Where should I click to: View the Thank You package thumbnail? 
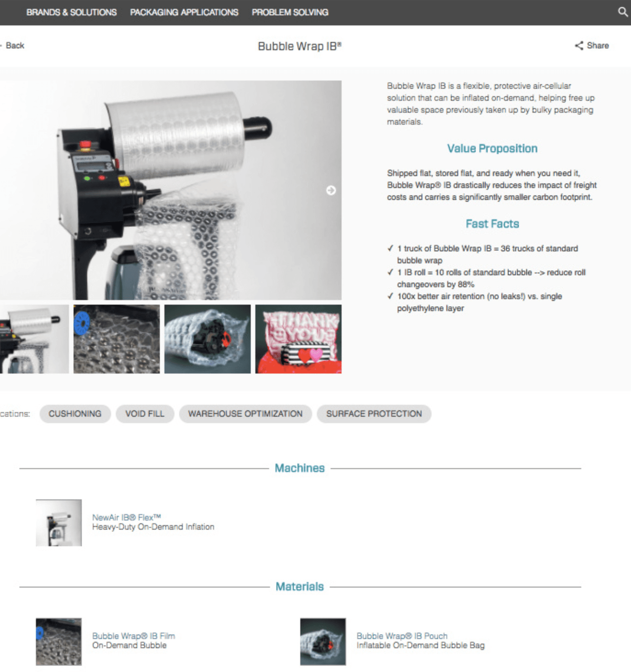(x=298, y=339)
